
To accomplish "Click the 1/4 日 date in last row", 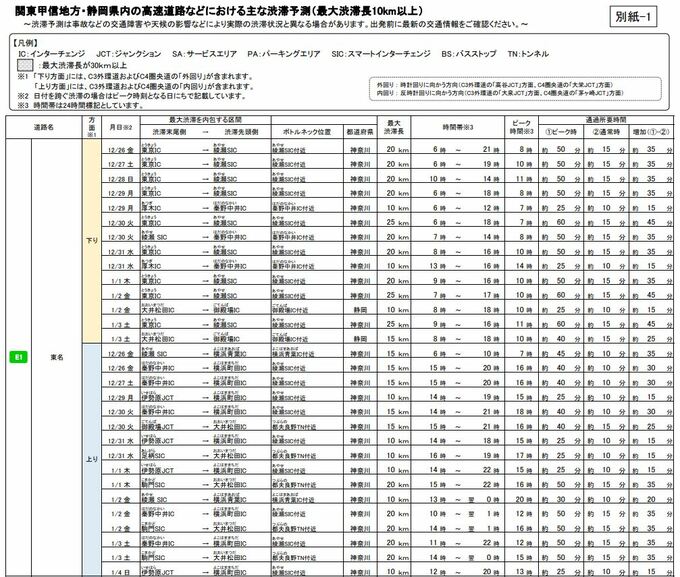I will (x=120, y=572).
